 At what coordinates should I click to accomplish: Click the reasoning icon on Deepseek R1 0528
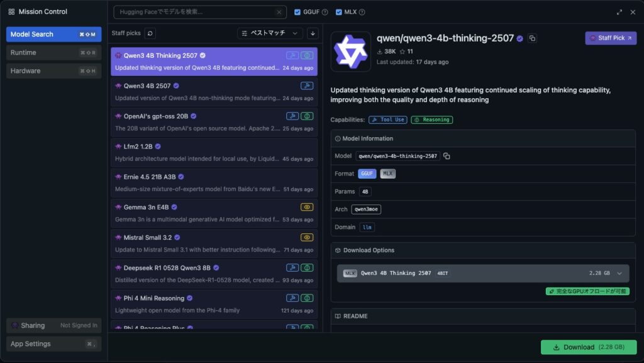click(x=307, y=268)
